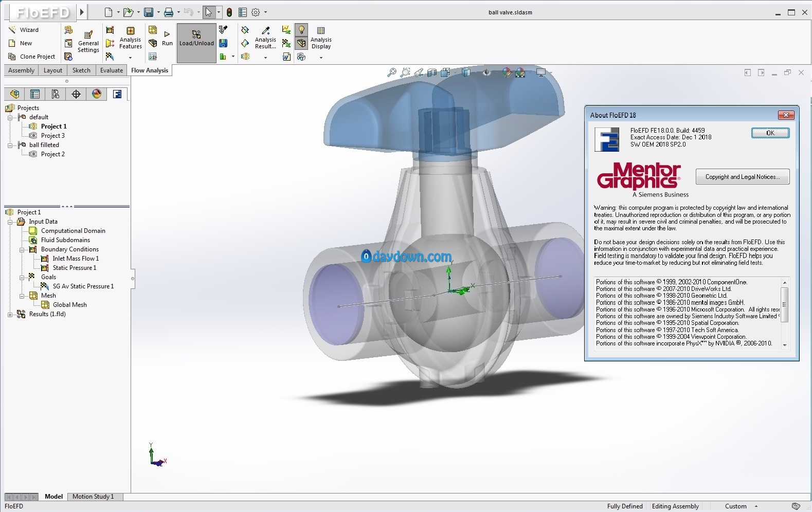Expand the Results (1.fld) node
Image resolution: width=812 pixels, height=512 pixels.
click(10, 315)
